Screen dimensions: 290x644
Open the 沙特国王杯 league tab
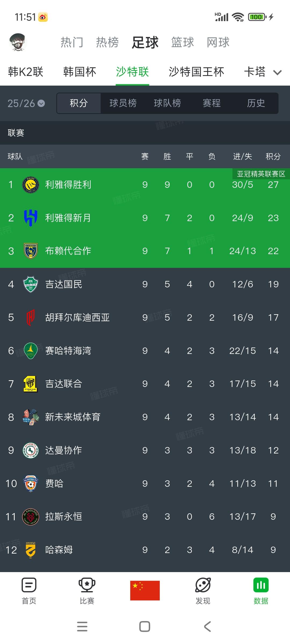click(x=196, y=72)
